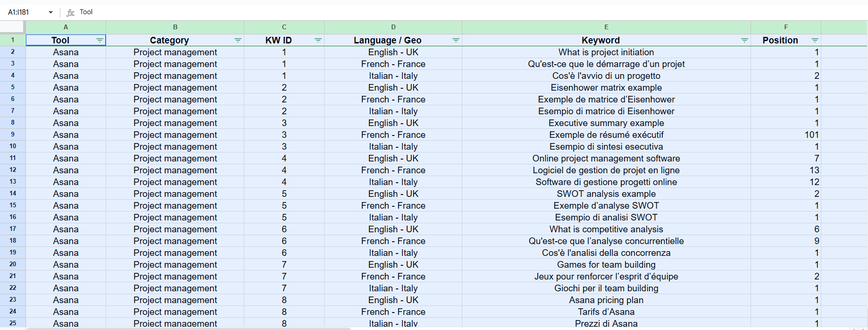Select cell 'Esempio di analisi SWOT'
The image size is (868, 330).
tap(606, 217)
